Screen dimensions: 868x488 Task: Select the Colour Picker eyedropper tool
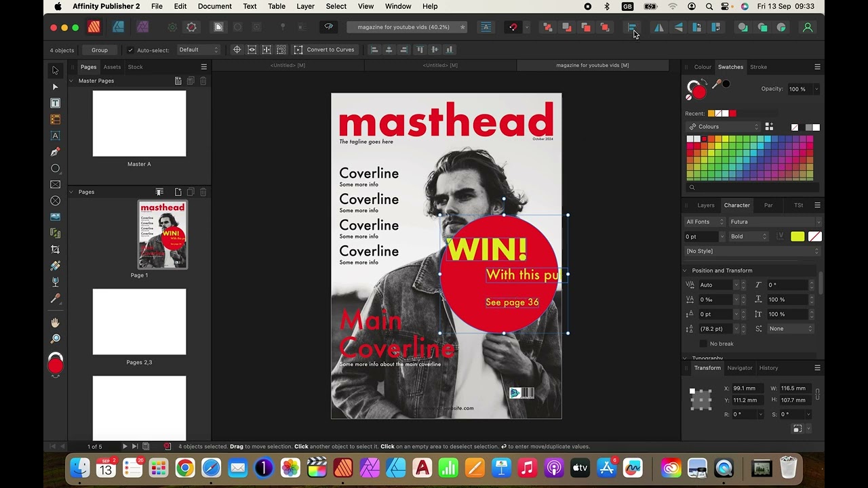(56, 298)
